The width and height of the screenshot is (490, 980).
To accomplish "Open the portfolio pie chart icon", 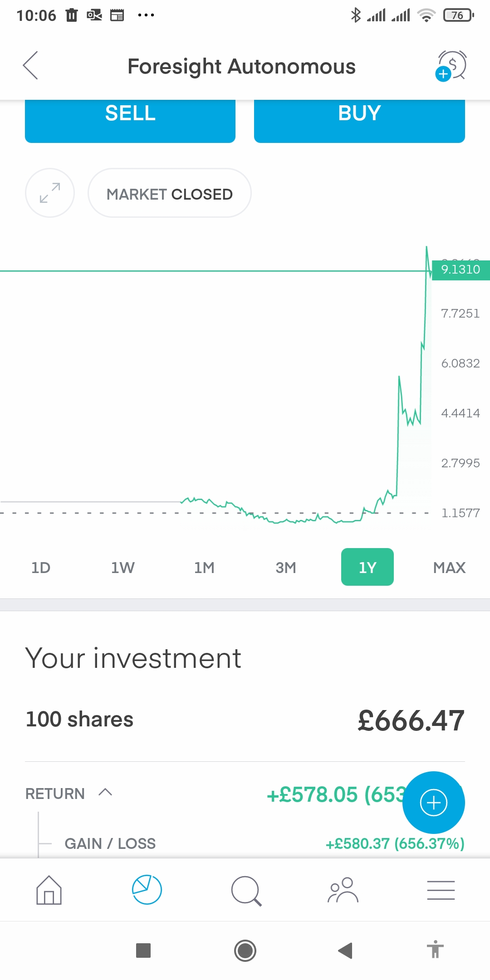I will click(147, 890).
